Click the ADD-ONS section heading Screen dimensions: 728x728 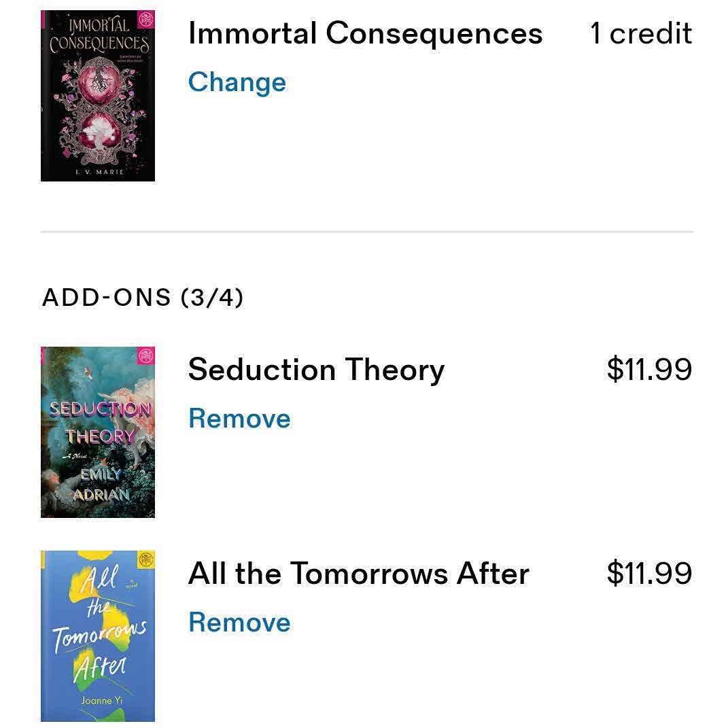tap(106, 298)
